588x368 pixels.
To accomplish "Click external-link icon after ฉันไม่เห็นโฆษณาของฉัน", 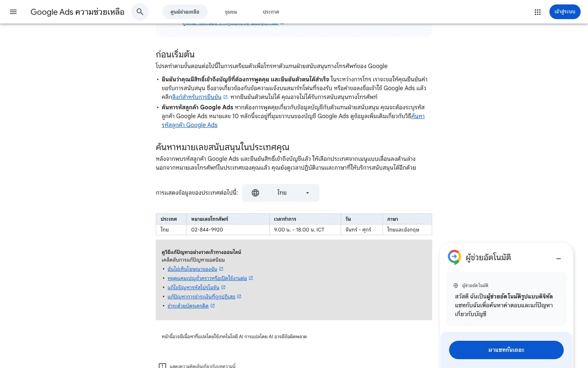I will [221, 269].
